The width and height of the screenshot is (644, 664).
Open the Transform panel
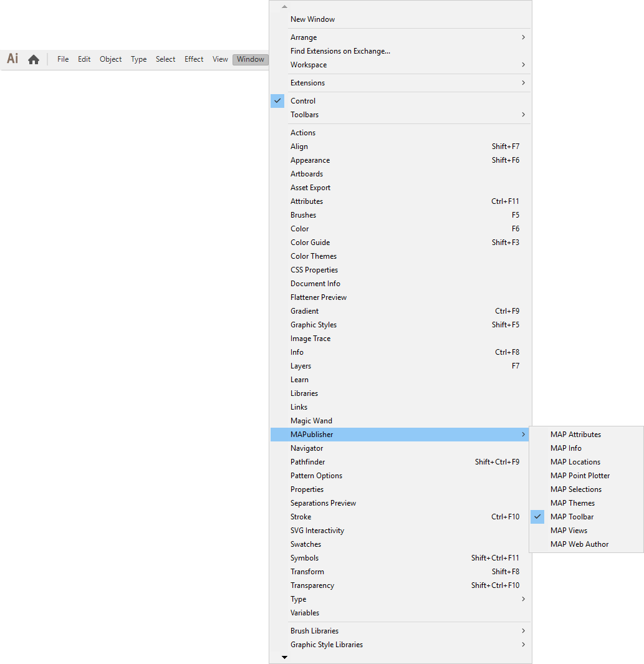(400, 572)
